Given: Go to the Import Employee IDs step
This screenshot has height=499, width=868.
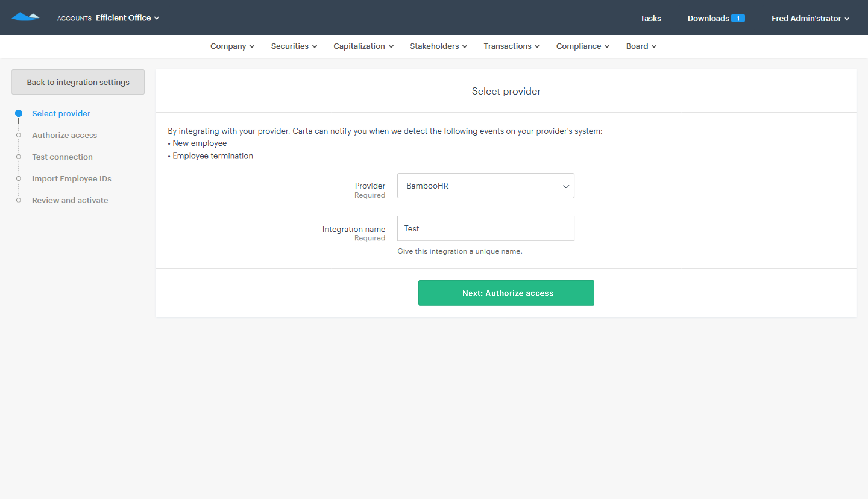Looking at the screenshot, I should click(x=72, y=179).
